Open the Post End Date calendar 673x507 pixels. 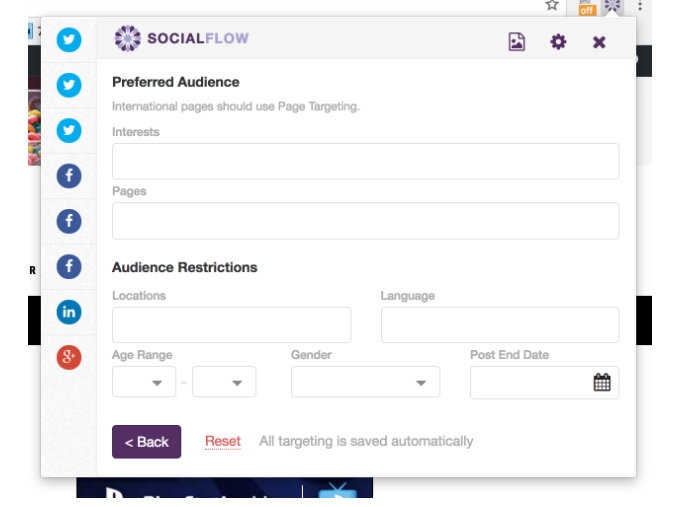(602, 382)
